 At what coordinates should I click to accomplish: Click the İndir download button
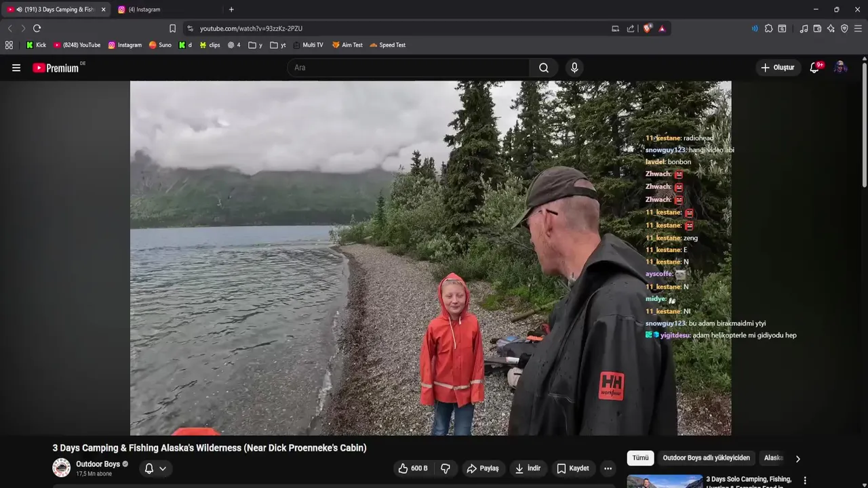(x=528, y=468)
